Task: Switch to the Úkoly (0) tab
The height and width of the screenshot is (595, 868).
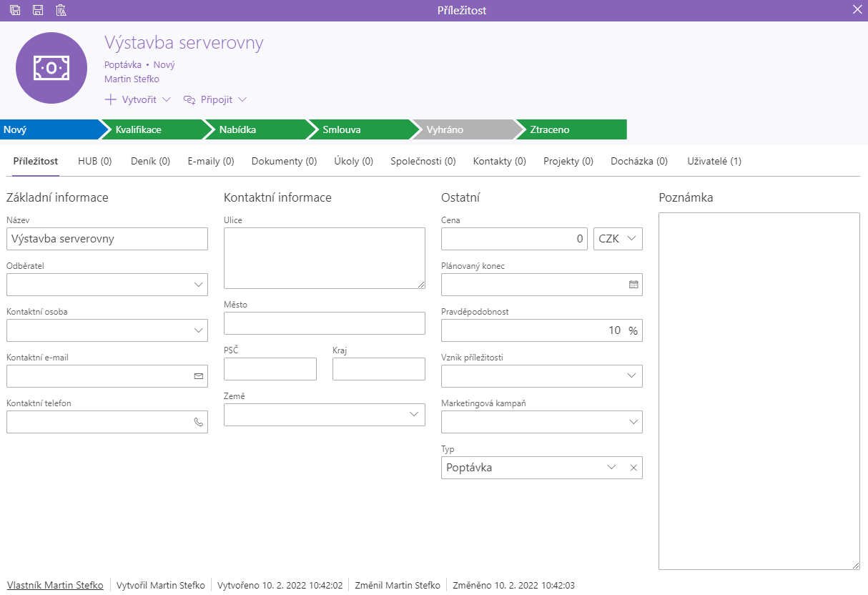Action: pyautogui.click(x=354, y=162)
